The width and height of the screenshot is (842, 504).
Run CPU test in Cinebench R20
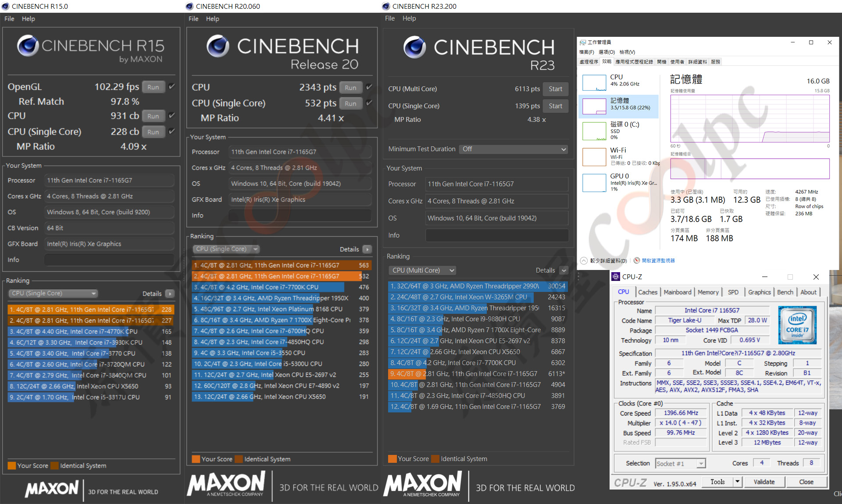tap(350, 88)
